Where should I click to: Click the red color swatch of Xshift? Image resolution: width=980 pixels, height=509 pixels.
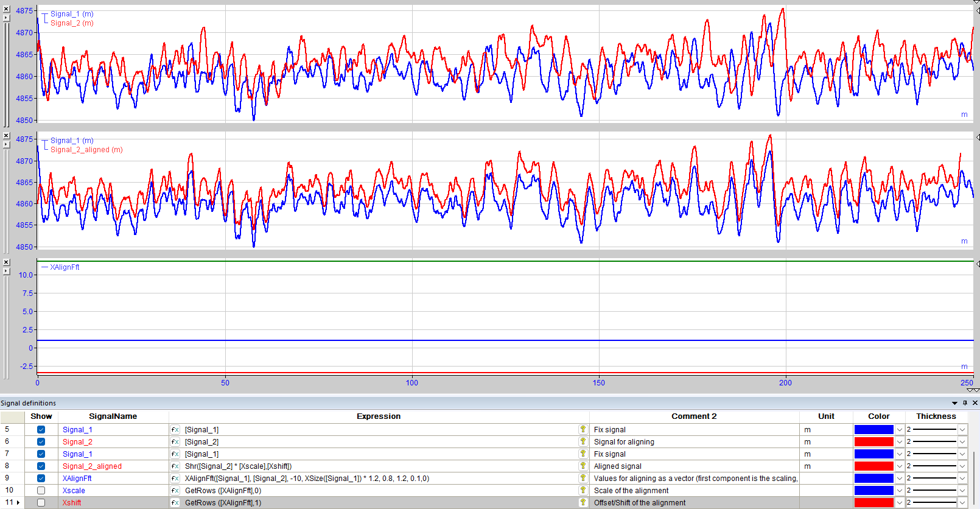pos(873,503)
